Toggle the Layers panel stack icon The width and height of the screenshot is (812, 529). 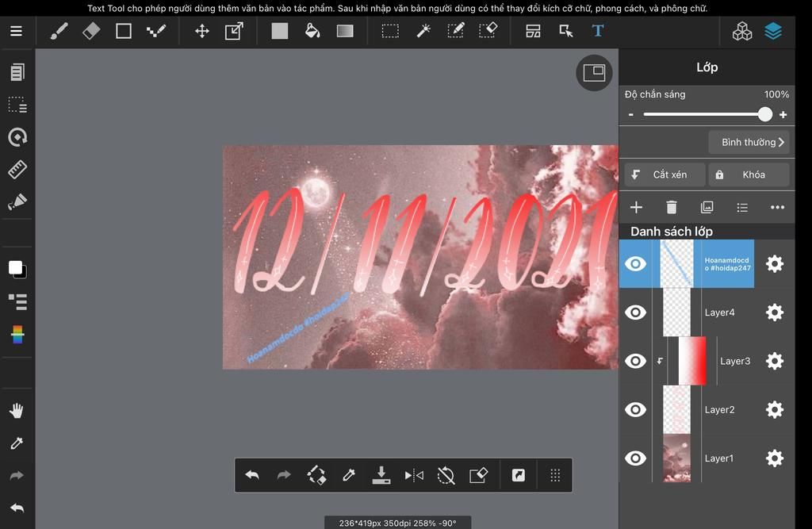(x=773, y=32)
